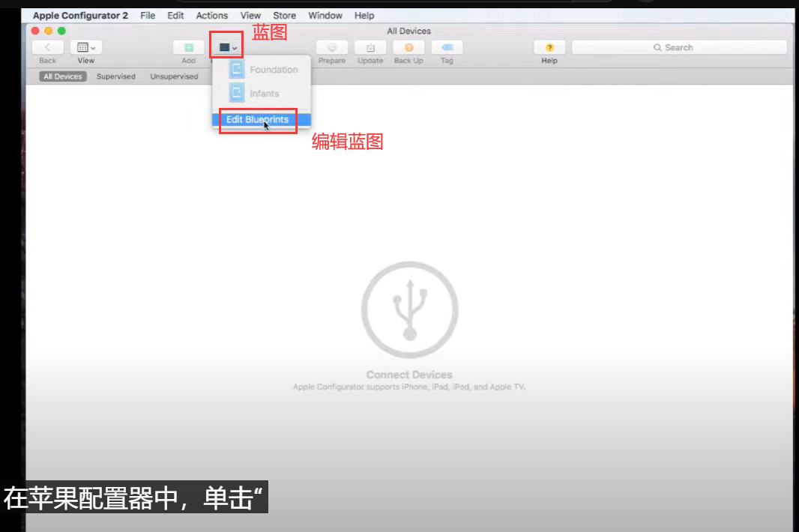799x532 pixels.
Task: Click the yellow minimize window button
Action: [49, 31]
